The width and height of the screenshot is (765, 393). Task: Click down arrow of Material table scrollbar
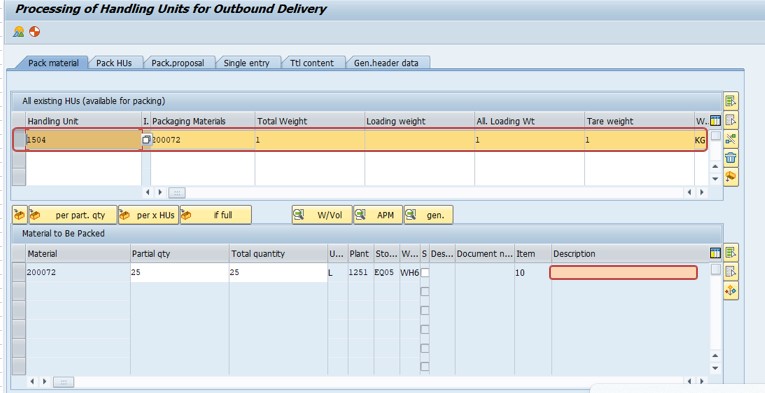tap(715, 367)
